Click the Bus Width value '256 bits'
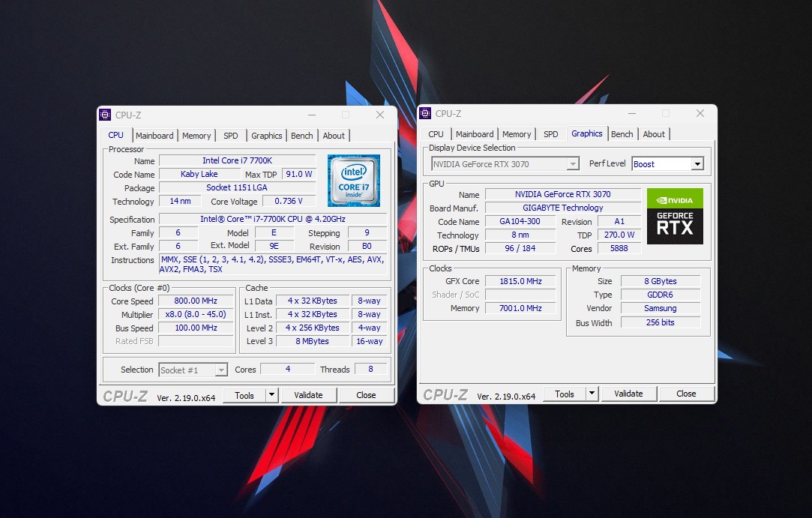 (x=661, y=322)
